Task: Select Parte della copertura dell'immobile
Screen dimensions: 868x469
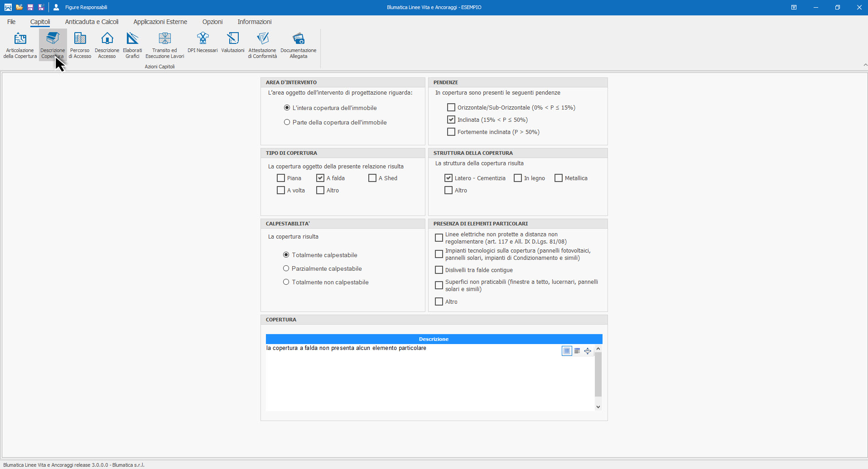Action: [x=287, y=122]
